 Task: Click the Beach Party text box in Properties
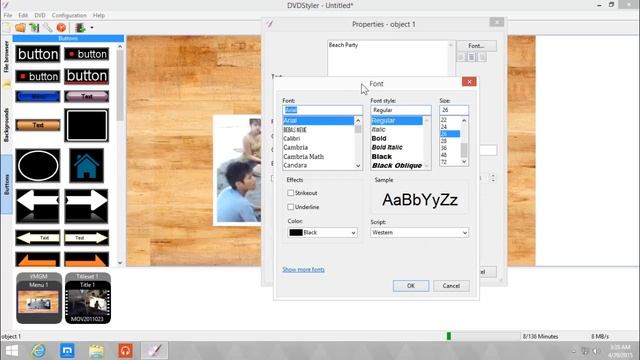click(x=391, y=58)
